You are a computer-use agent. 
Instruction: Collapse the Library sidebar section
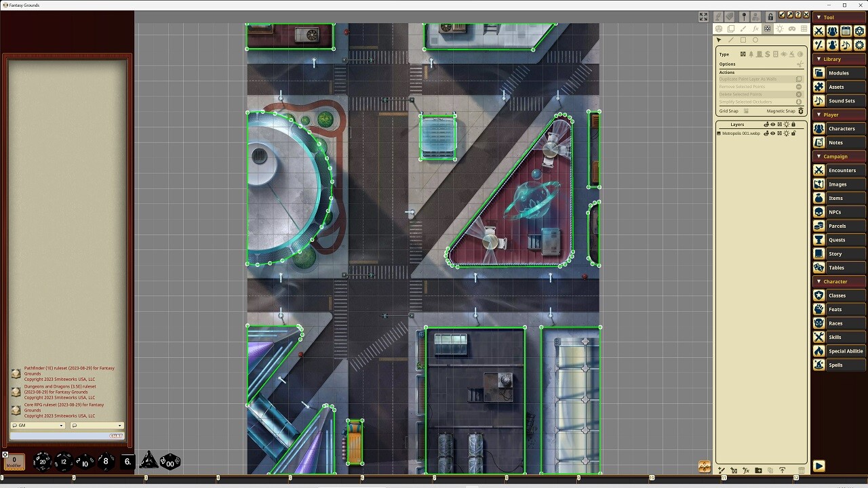tap(819, 59)
